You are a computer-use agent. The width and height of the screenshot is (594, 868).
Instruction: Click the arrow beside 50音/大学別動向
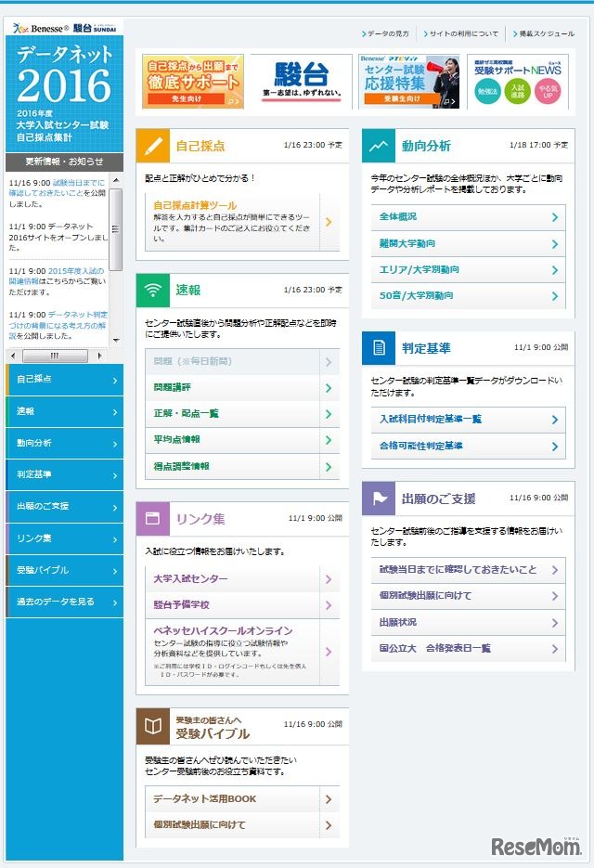tap(555, 296)
